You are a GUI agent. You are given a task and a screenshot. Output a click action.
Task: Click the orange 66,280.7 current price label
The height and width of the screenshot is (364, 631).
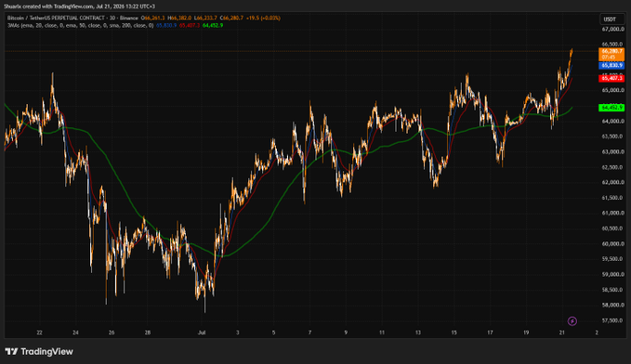[611, 54]
